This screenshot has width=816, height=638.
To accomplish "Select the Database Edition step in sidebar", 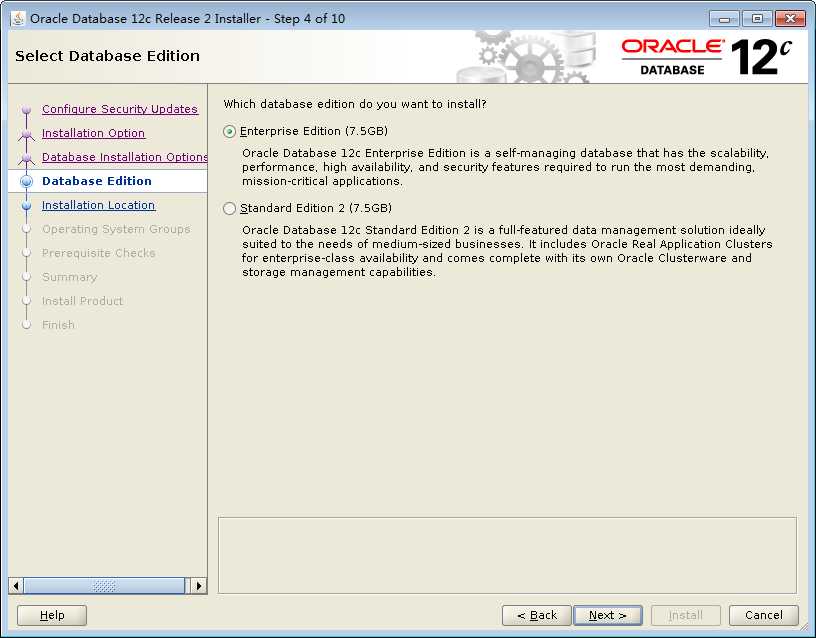I will (x=97, y=181).
